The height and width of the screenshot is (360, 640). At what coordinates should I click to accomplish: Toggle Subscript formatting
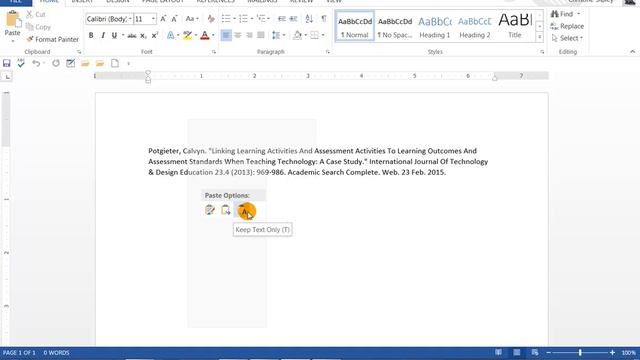click(x=143, y=36)
